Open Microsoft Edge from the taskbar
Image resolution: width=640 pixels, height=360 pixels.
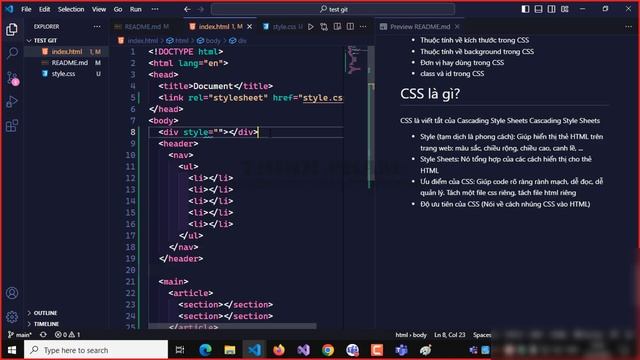tap(205, 350)
